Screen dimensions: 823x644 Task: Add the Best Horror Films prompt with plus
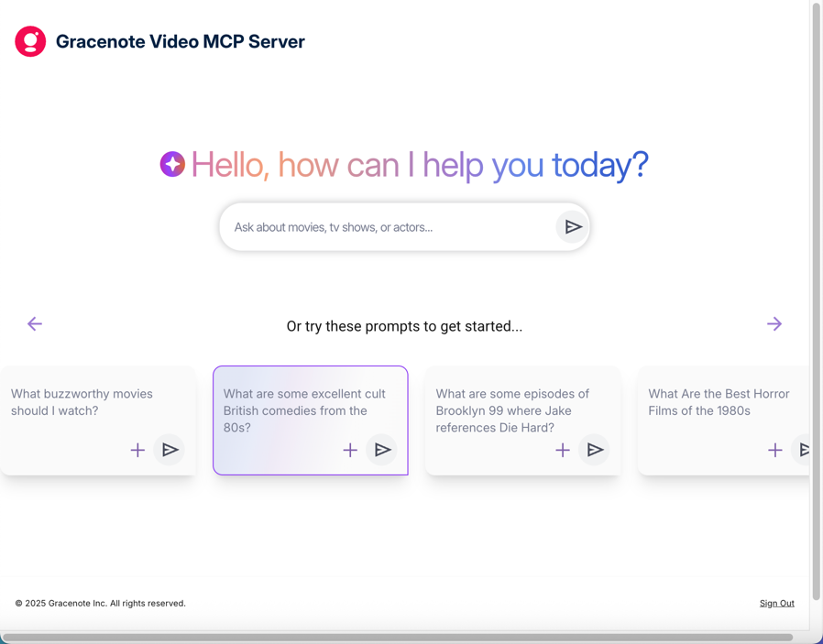pyautogui.click(x=775, y=450)
